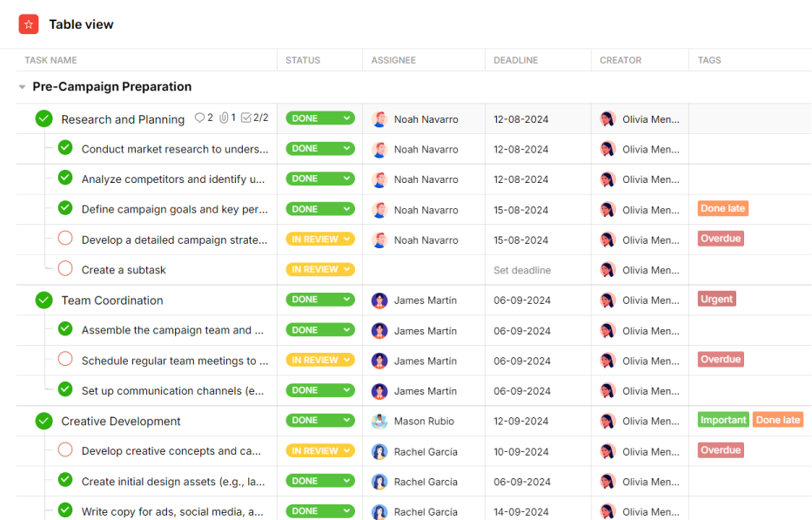The height and width of the screenshot is (520, 812).
Task: Collapse the Pre-Campaign Preparation section
Action: pos(21,86)
